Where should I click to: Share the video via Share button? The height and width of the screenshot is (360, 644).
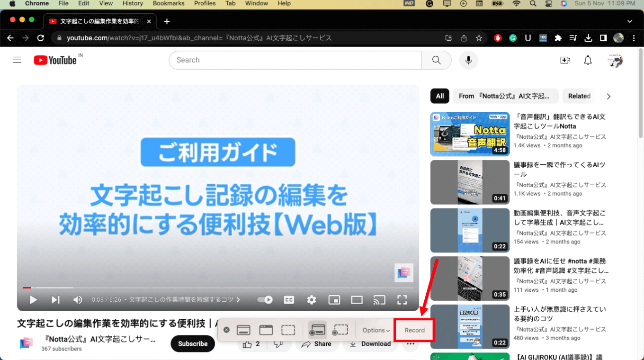317,344
